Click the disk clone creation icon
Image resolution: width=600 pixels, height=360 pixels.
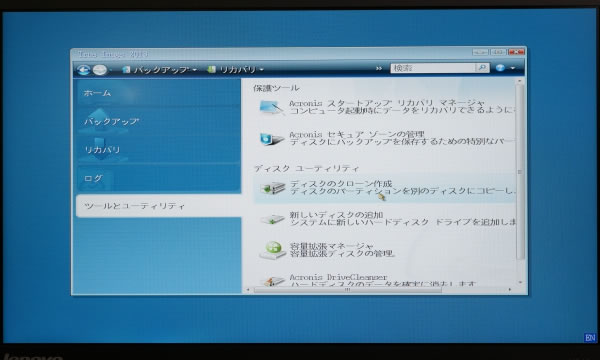click(273, 188)
